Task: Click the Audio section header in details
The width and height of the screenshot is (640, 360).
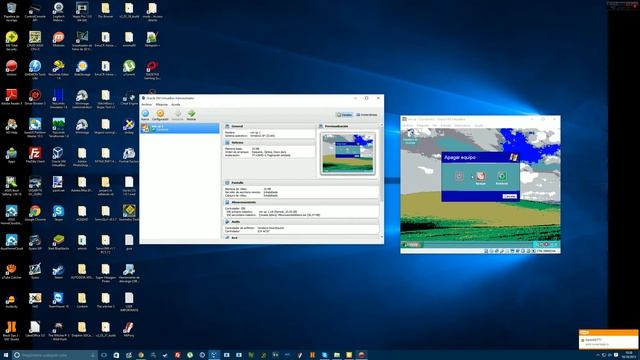Action: tap(301, 222)
